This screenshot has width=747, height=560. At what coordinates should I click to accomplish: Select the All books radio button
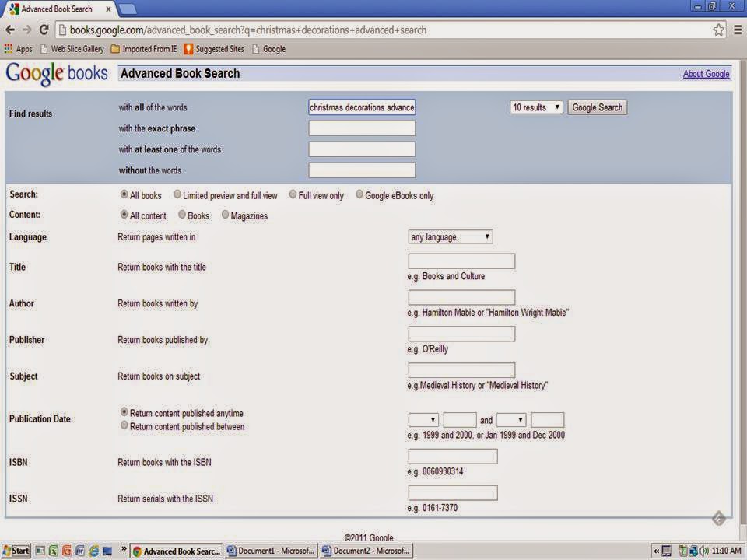coord(124,194)
